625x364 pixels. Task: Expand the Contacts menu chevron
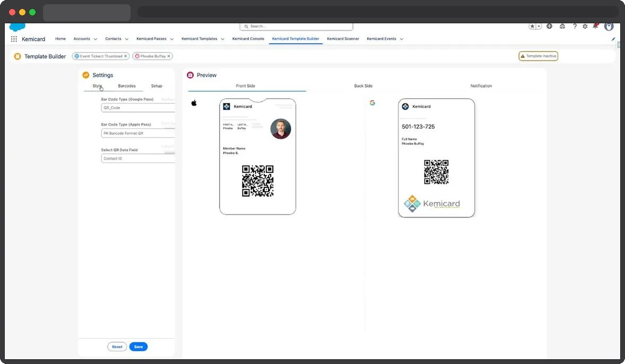126,39
